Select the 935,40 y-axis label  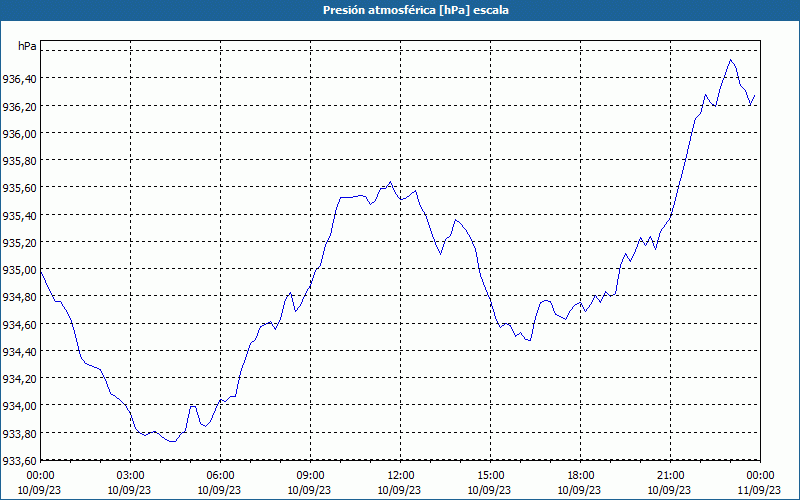point(19,215)
